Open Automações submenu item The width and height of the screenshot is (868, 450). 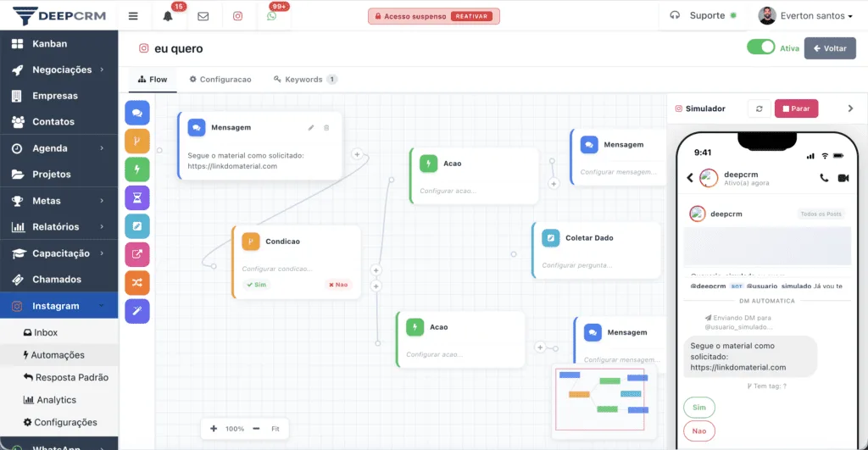(58, 355)
